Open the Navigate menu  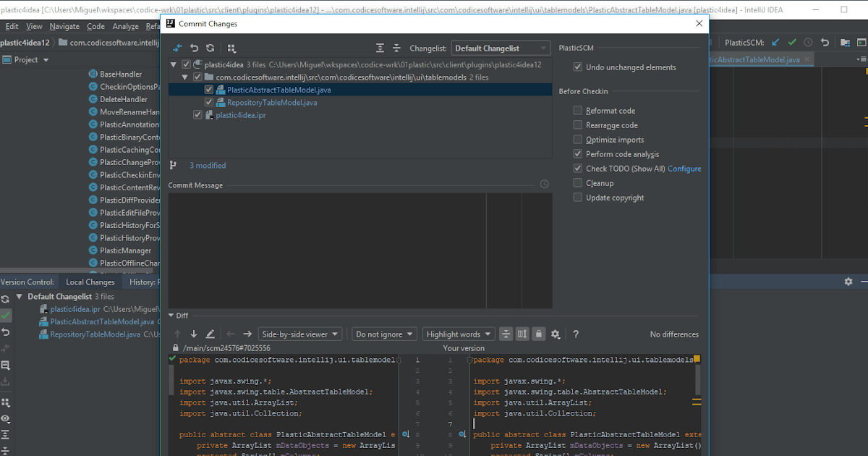[x=64, y=25]
